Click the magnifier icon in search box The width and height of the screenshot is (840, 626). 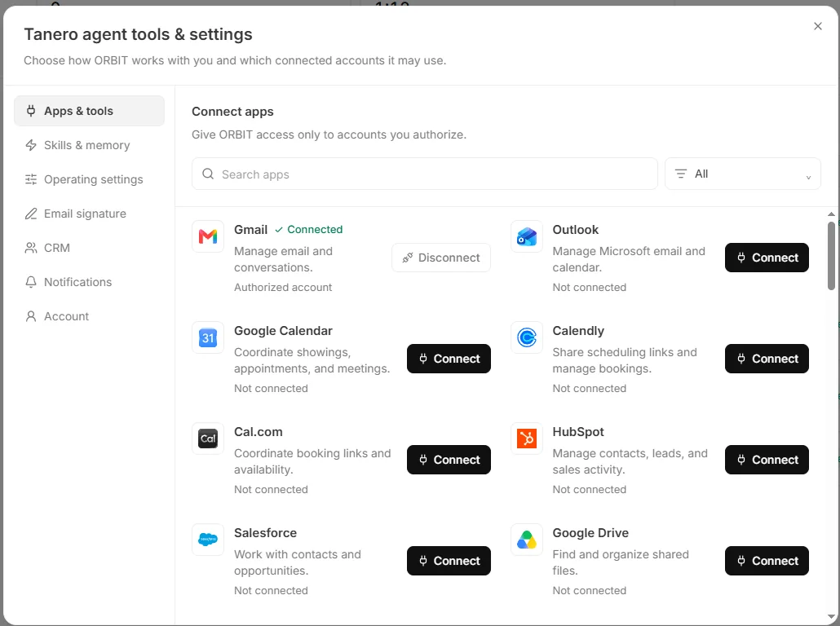[x=208, y=174]
